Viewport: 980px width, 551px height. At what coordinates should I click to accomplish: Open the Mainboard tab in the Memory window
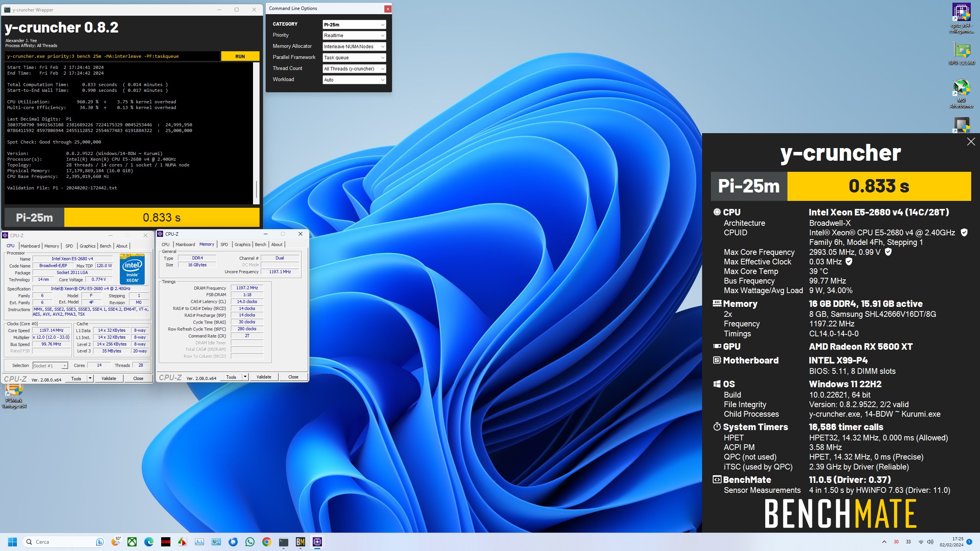[x=185, y=245]
